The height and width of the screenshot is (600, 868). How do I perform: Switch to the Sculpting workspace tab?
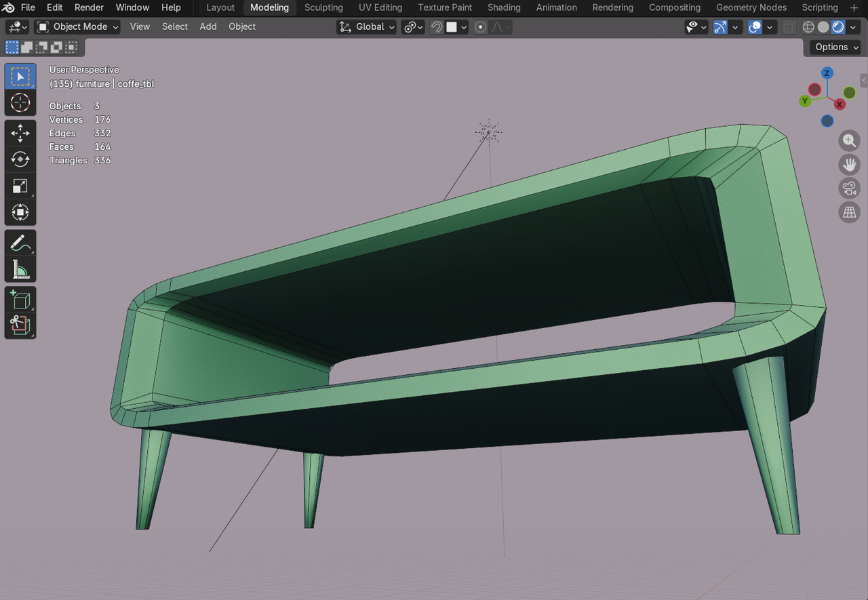click(x=323, y=7)
